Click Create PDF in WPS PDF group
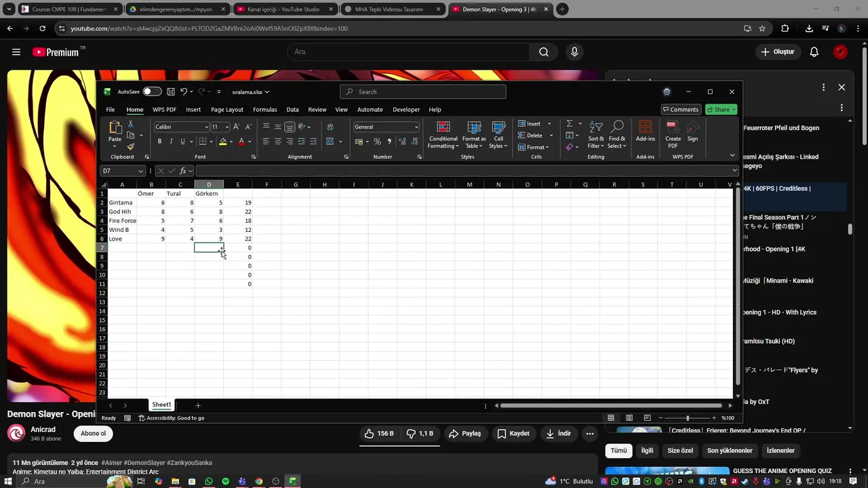 click(x=673, y=135)
